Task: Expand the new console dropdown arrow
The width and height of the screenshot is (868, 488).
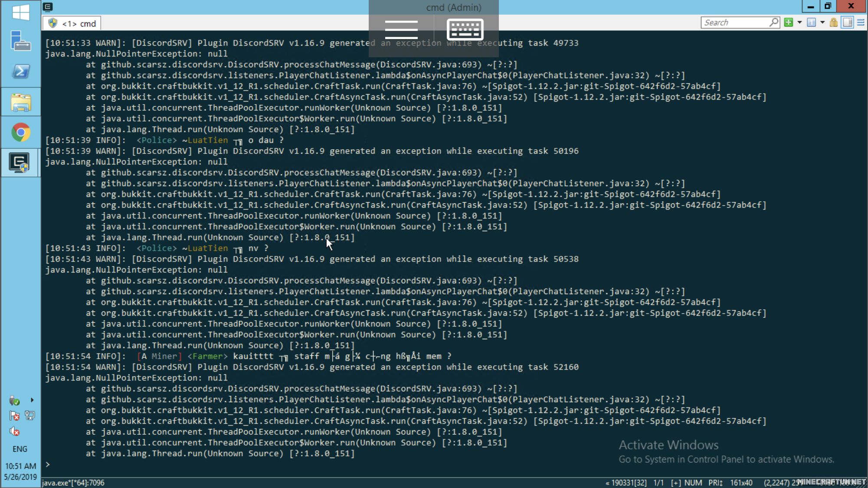Action: pyautogui.click(x=799, y=23)
